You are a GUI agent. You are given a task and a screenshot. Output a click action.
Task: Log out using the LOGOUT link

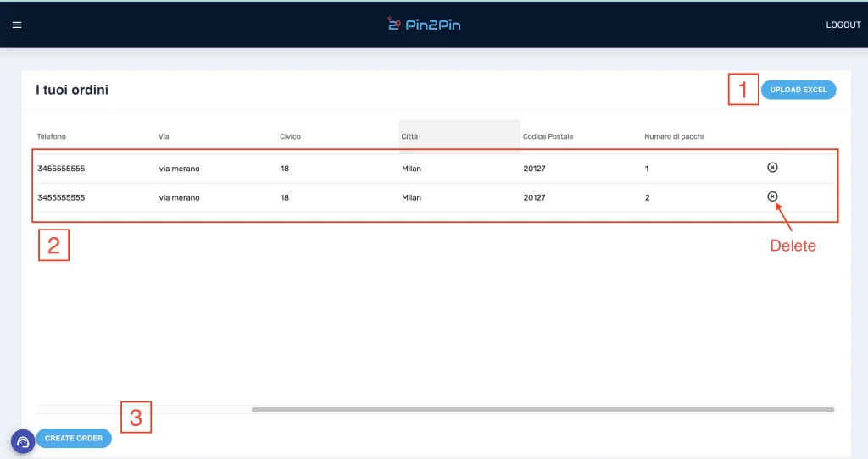click(843, 25)
